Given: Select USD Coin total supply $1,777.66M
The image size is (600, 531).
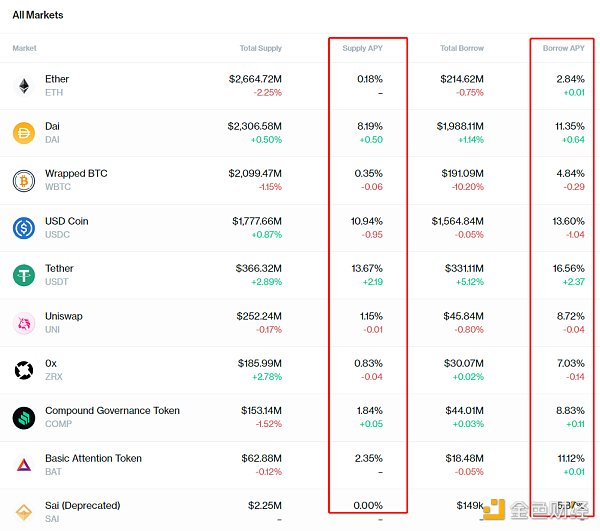Looking at the screenshot, I should (257, 221).
